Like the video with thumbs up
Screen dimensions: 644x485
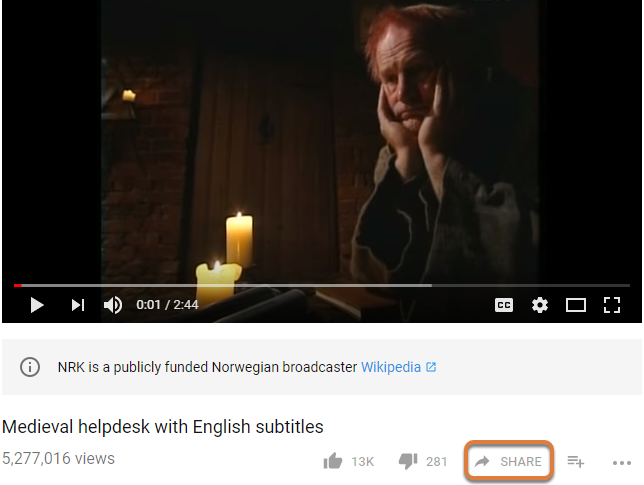pos(333,461)
